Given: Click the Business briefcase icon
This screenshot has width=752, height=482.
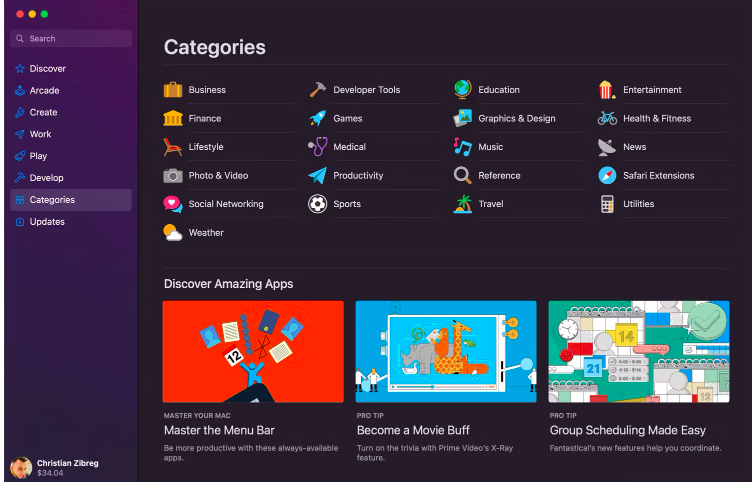Looking at the screenshot, I should 173,90.
